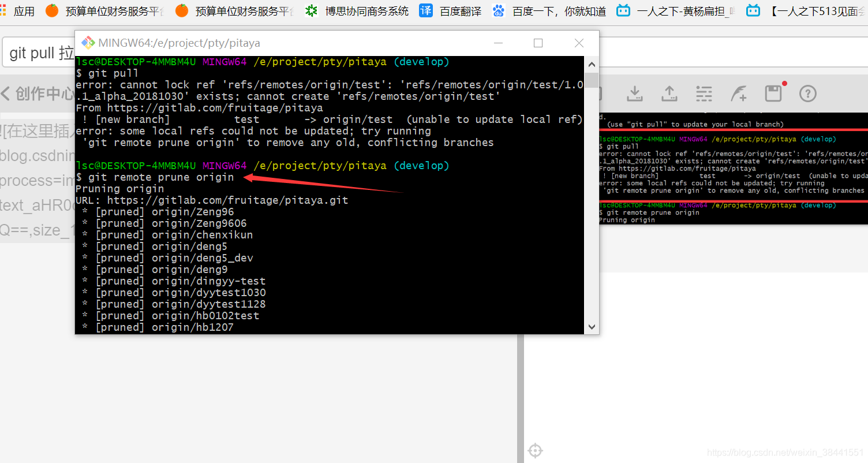This screenshot has height=463, width=868.
Task: Open the table of contents list icon
Action: pos(704,94)
